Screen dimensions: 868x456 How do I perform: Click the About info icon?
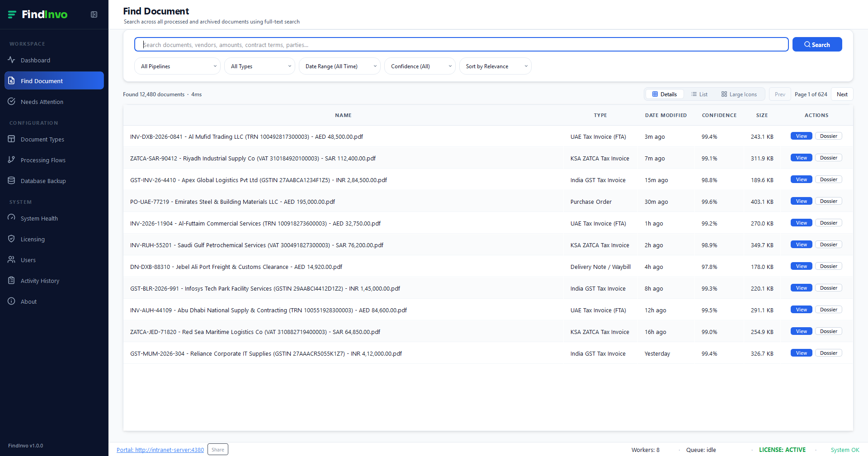[x=11, y=301]
